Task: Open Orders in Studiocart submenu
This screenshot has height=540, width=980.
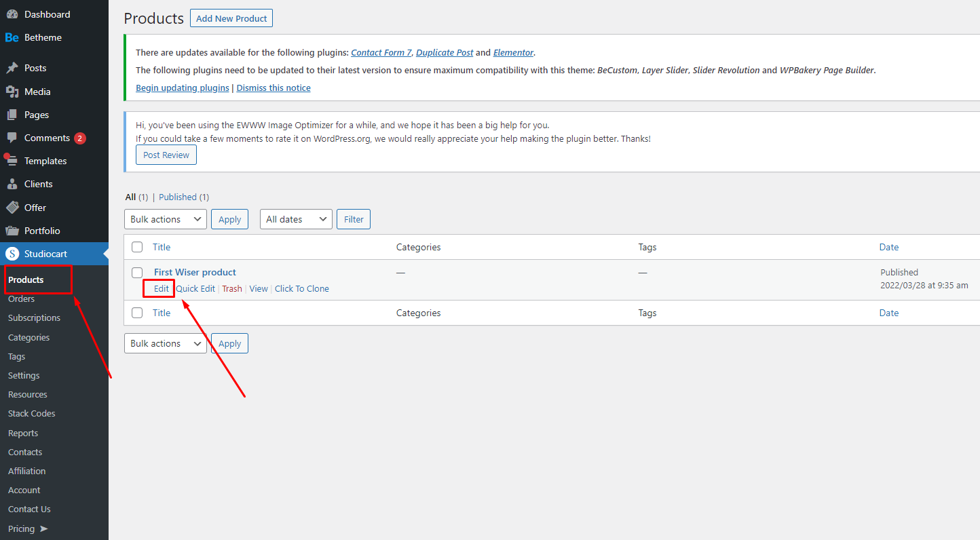Action: pos(21,298)
